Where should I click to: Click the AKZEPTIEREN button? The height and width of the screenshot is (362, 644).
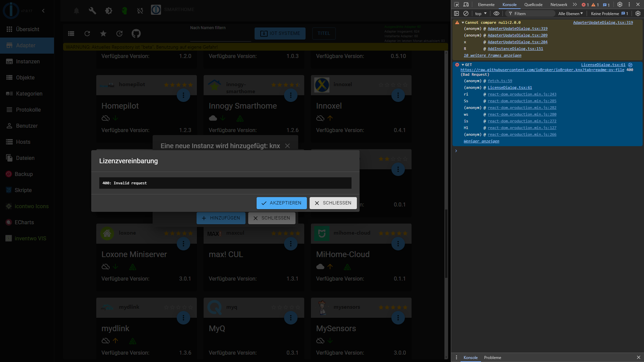pyautogui.click(x=281, y=203)
